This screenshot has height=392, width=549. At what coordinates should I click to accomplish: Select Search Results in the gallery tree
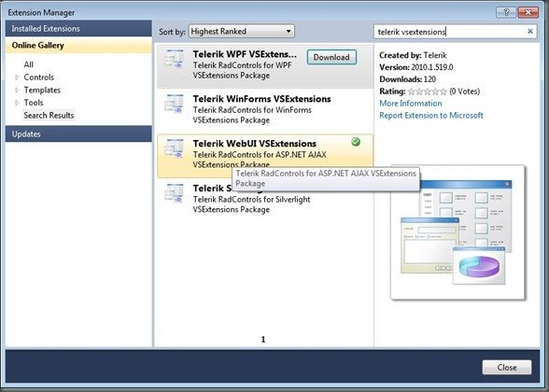[49, 115]
